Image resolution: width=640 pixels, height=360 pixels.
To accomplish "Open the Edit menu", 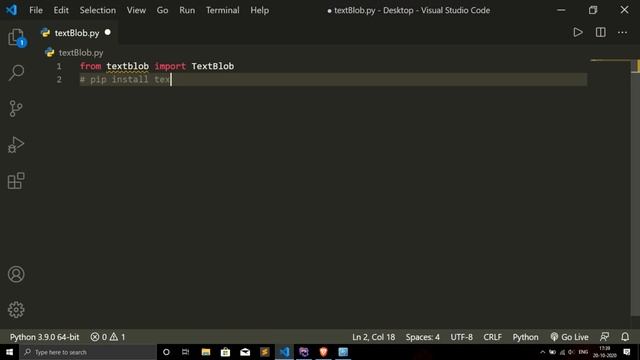I will pyautogui.click(x=61, y=10).
